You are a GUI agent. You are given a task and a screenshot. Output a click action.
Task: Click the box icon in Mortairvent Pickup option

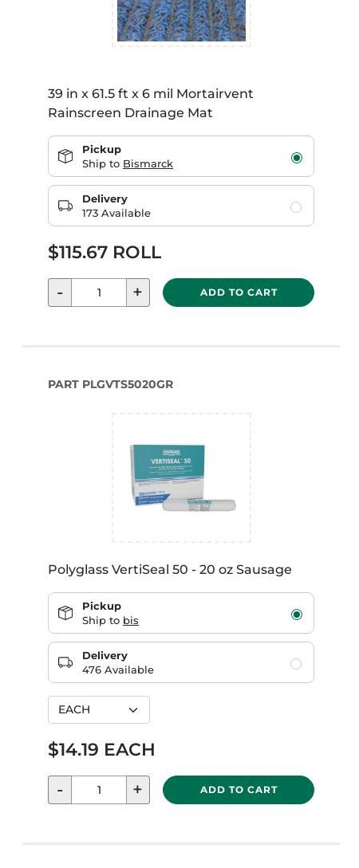(x=65, y=156)
